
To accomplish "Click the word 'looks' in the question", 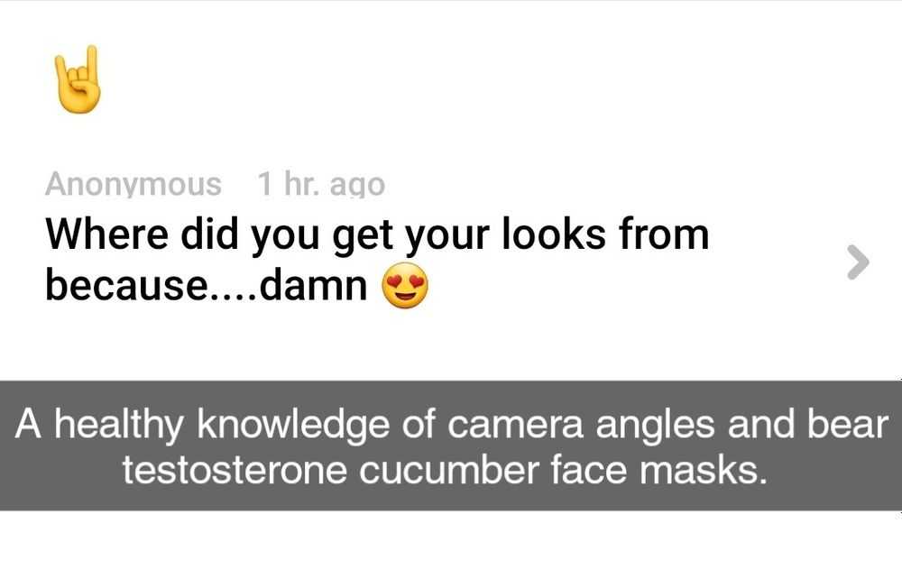I will coord(554,234).
